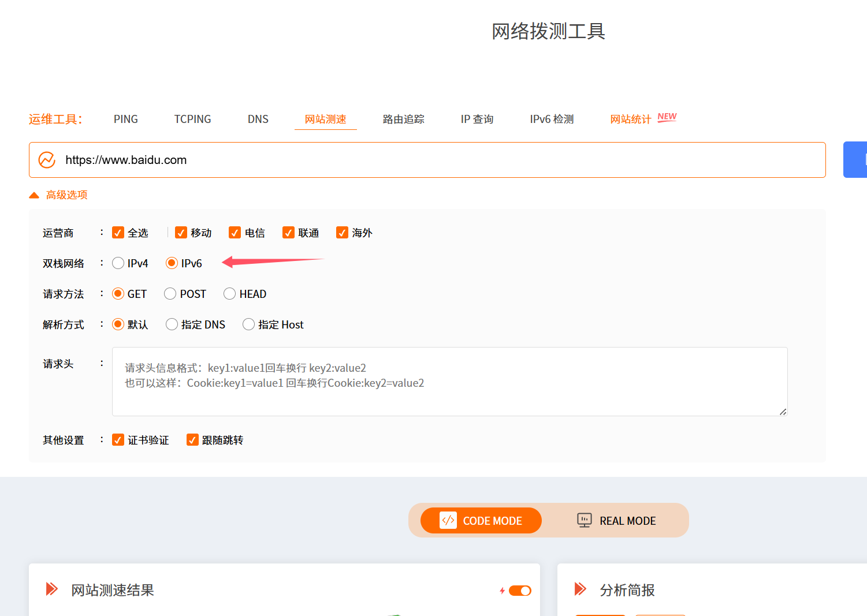The width and height of the screenshot is (867, 616).
Task: Switch to REAL MODE view
Action: coord(616,520)
